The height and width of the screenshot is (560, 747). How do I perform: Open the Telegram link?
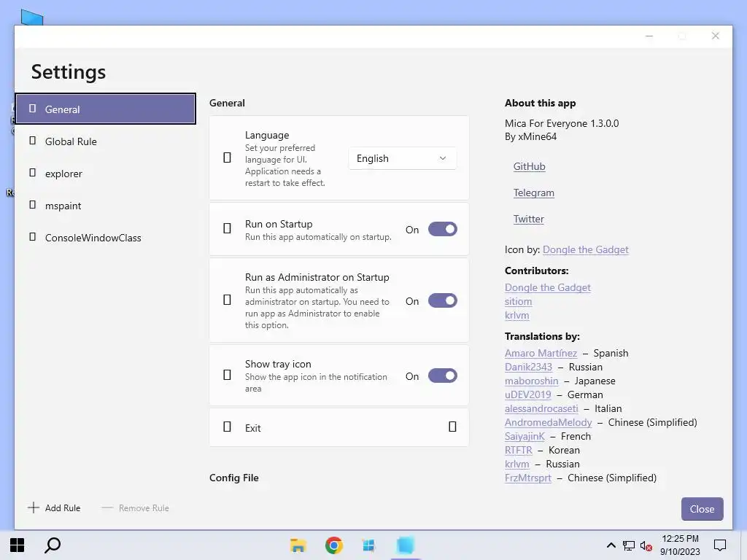(533, 192)
